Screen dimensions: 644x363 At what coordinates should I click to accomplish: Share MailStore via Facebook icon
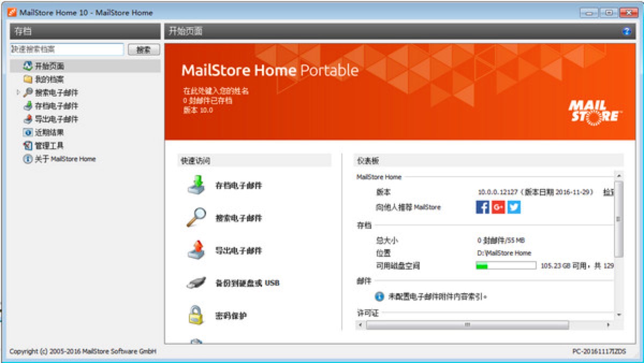tap(482, 207)
